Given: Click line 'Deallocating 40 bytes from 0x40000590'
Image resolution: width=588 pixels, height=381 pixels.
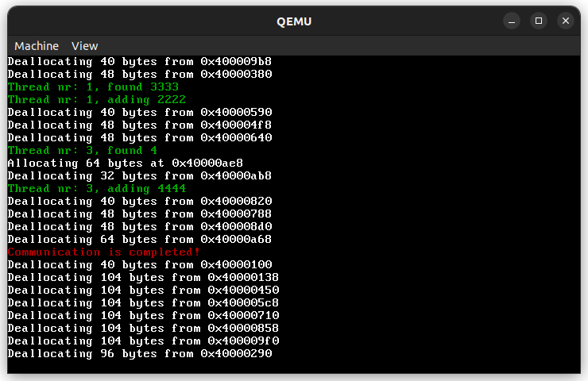Looking at the screenshot, I should pos(140,113).
